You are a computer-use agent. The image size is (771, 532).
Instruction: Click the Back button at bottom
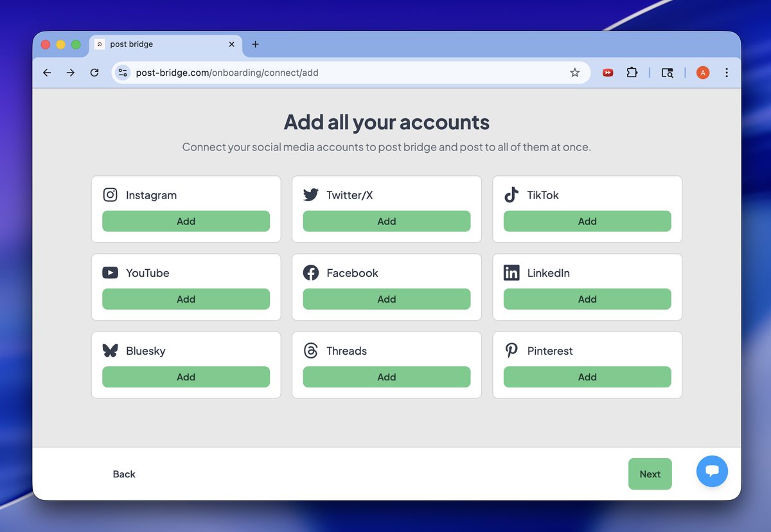[x=124, y=474]
